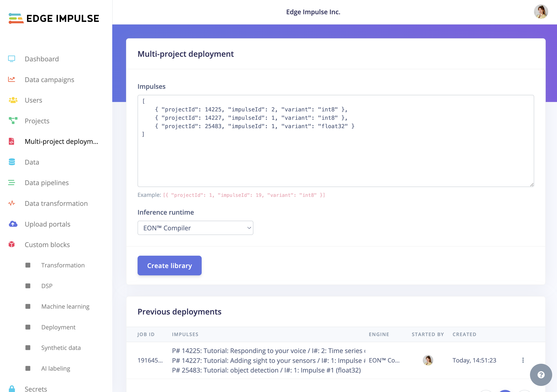Image resolution: width=557 pixels, height=392 pixels.
Task: Open the help question mark button
Action: click(541, 375)
